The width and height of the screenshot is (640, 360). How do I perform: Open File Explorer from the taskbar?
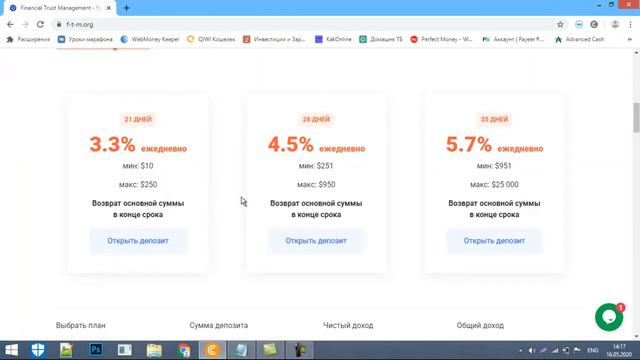[154, 350]
